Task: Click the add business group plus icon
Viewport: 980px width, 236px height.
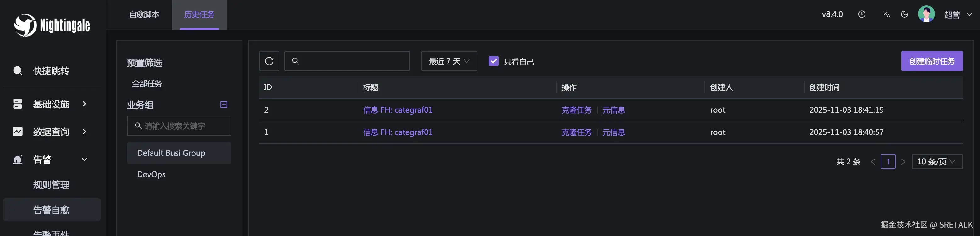Action: (x=224, y=104)
